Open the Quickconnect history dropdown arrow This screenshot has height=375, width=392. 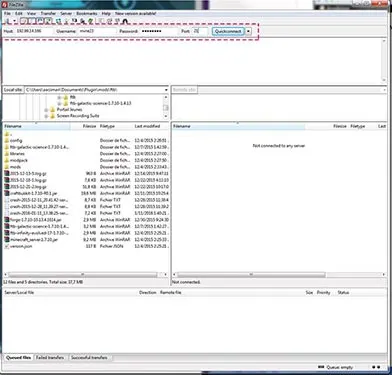pyautogui.click(x=248, y=31)
